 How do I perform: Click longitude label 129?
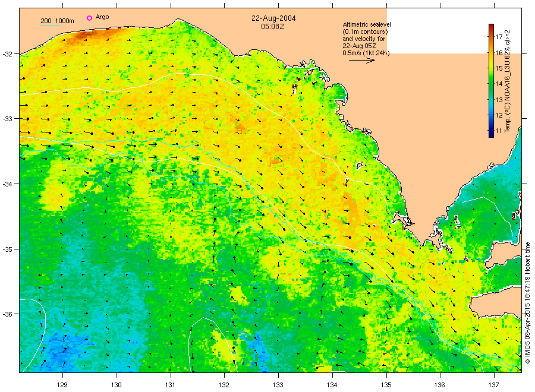62,385
